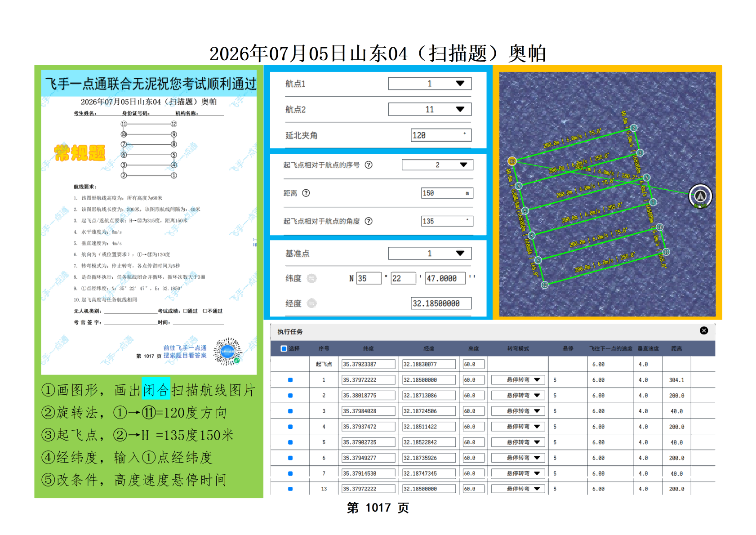
Task: Click waypoint marker 5 on the map
Action: point(525,210)
